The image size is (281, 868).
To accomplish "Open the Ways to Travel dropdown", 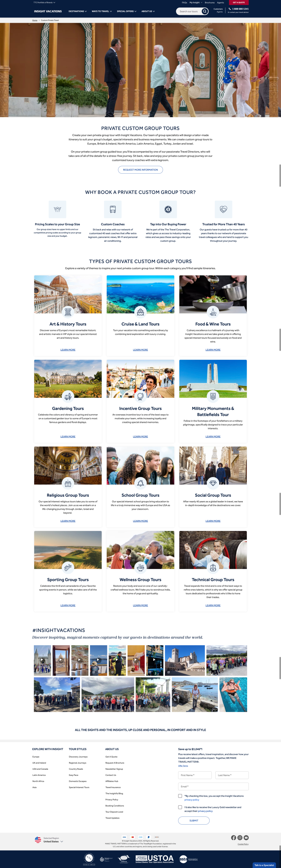I will click(x=102, y=11).
